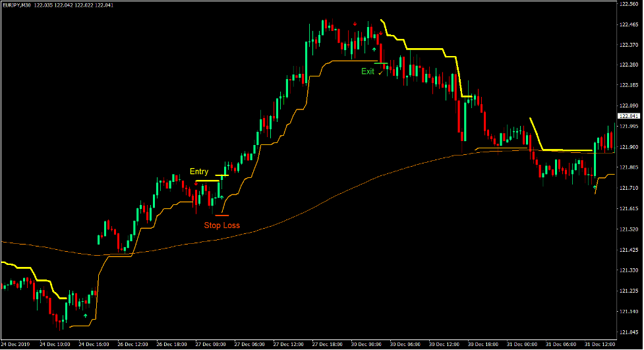Viewport: 644px width, 350px height.
Task: Click the 24 Dec 2019 date label
Action: coord(16,344)
